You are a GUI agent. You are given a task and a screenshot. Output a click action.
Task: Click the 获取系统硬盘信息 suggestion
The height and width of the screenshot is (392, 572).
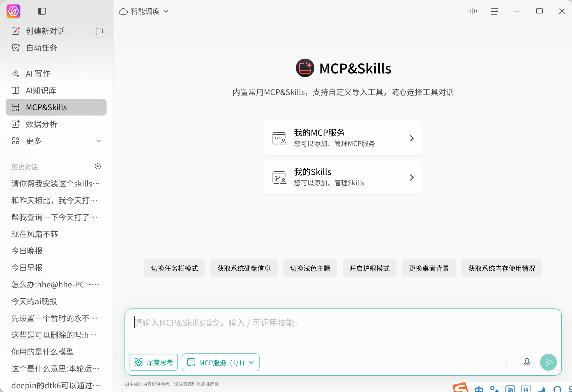pyautogui.click(x=244, y=268)
